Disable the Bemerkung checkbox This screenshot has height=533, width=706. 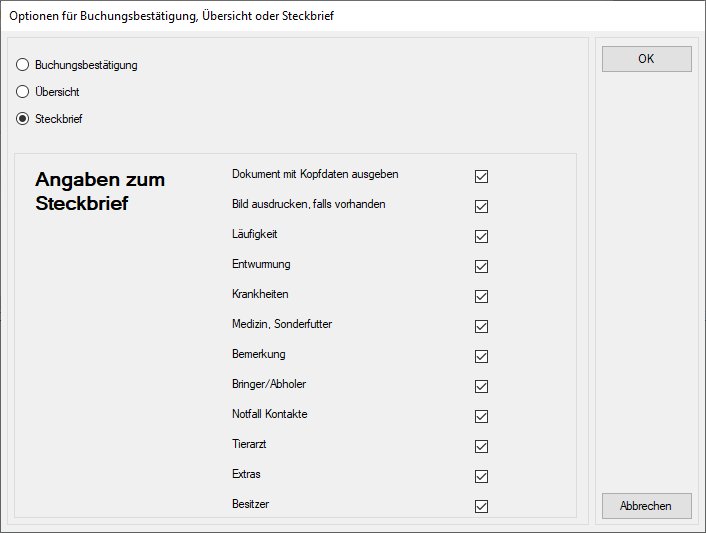click(481, 356)
